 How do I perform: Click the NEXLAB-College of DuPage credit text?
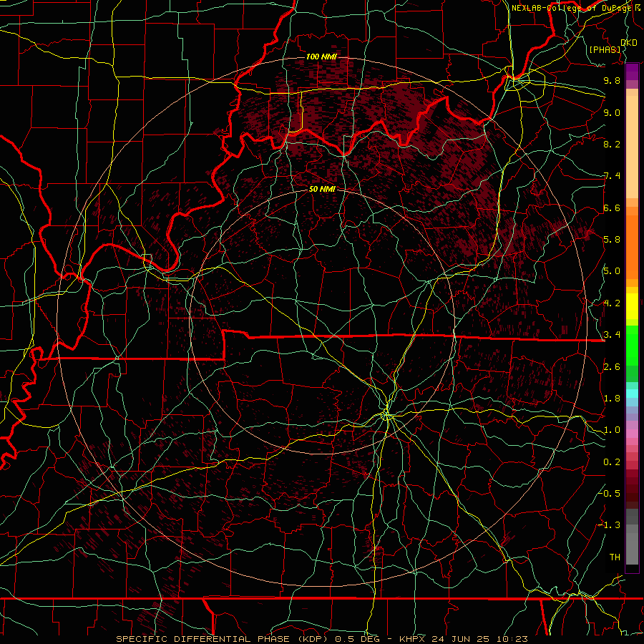click(x=572, y=8)
